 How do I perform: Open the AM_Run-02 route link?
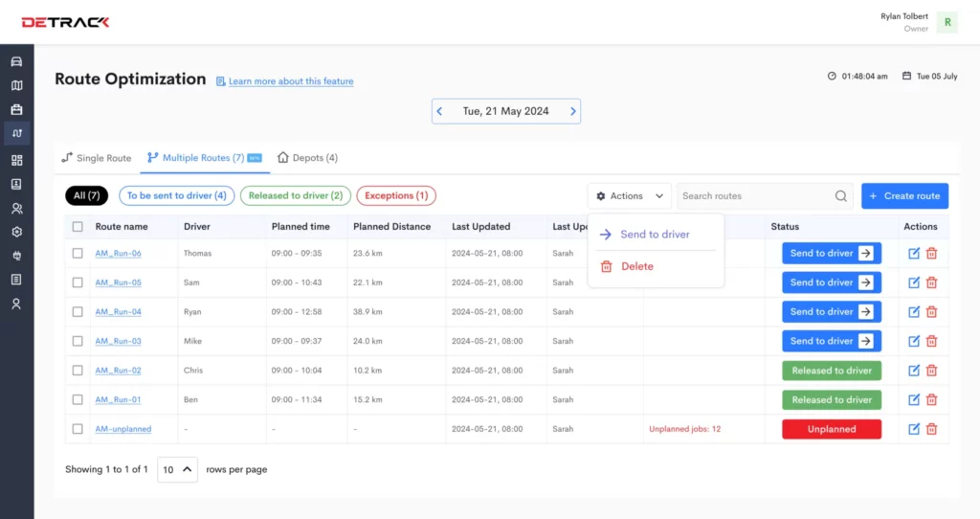tap(118, 371)
